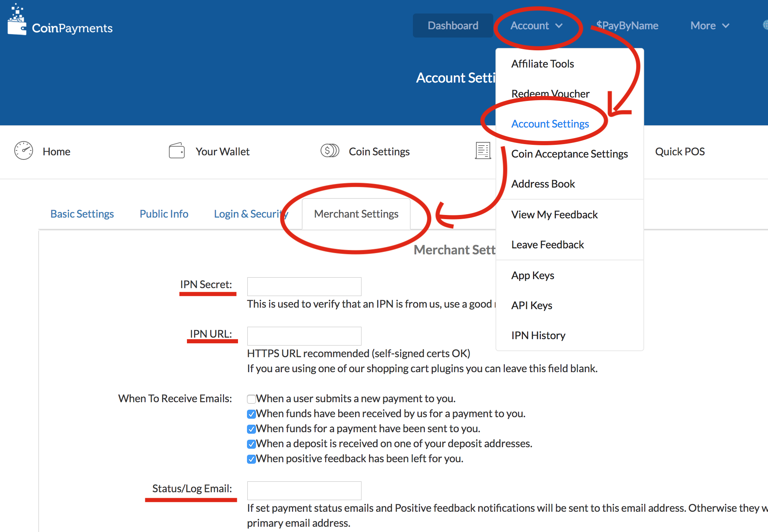Switch to the Basic Settings tab
This screenshot has width=768, height=532.
click(x=82, y=214)
